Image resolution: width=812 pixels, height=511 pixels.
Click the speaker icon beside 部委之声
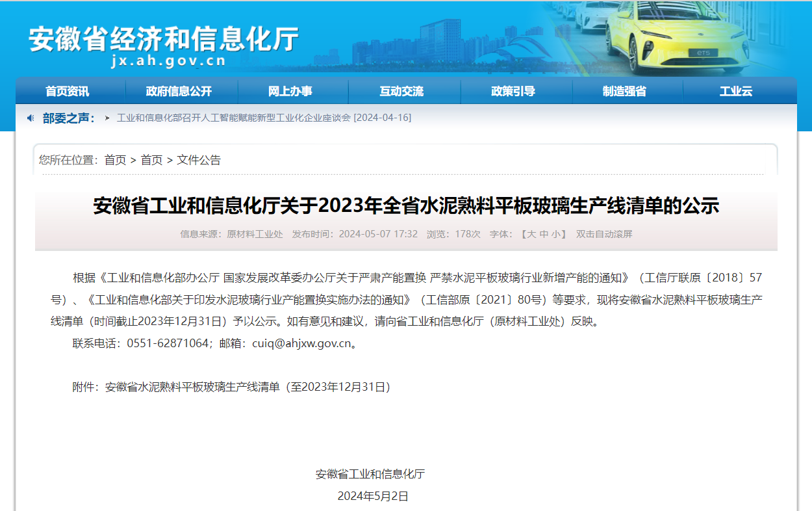(x=31, y=118)
